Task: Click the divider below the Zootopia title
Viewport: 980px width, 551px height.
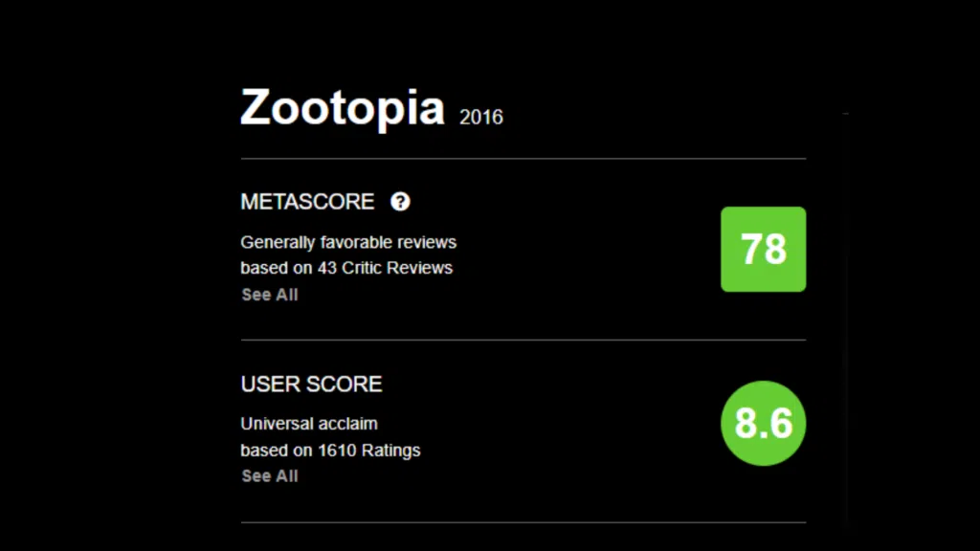Action: click(523, 156)
